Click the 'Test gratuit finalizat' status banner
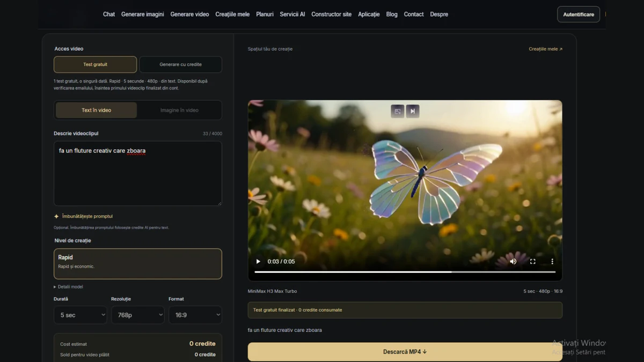Screen dimensions: 644x362 tap(405, 310)
